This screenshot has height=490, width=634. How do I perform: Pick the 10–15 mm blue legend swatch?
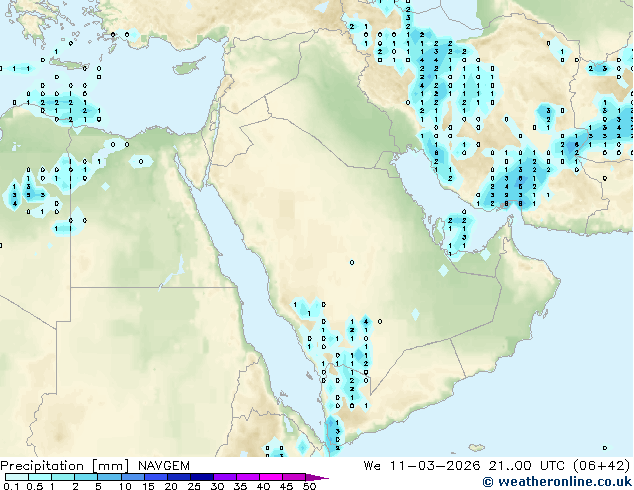pos(132,477)
